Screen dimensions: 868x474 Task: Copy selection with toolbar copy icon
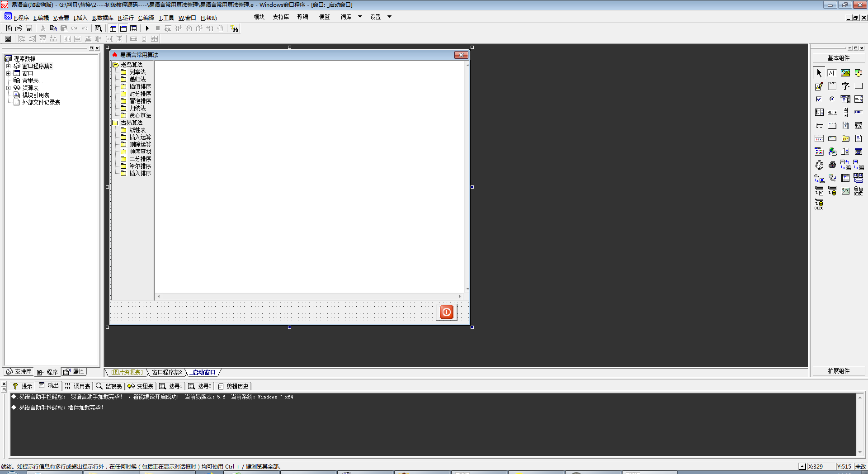53,28
